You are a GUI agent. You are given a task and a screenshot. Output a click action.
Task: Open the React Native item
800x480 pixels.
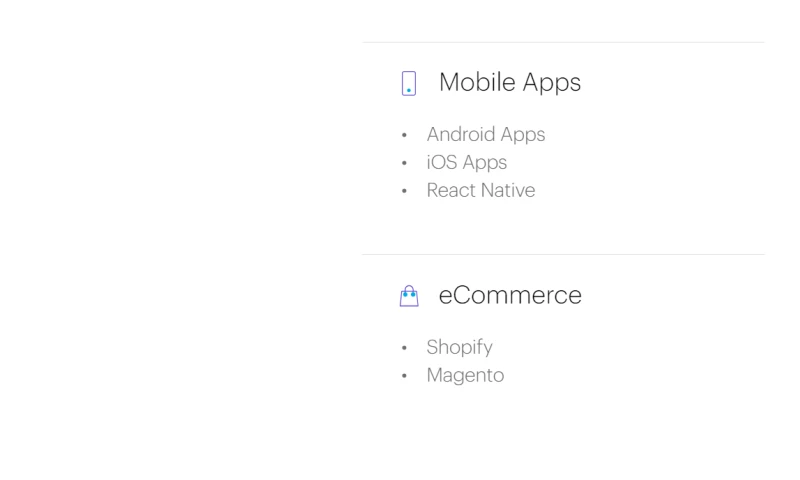pos(480,190)
